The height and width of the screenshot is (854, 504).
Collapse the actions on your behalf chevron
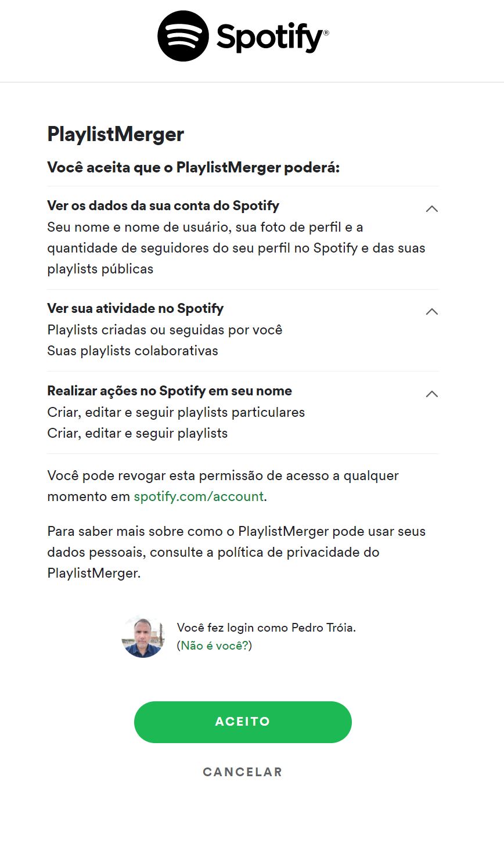pyautogui.click(x=431, y=394)
